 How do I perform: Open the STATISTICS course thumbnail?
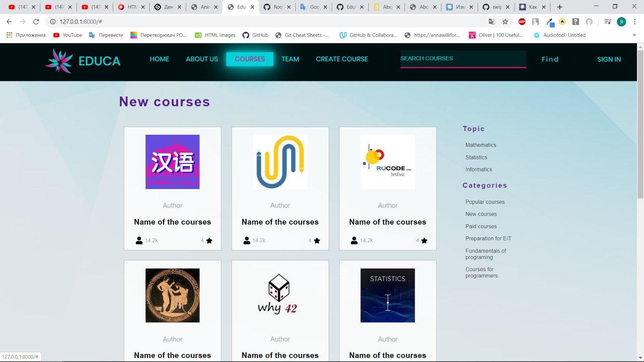[388, 295]
